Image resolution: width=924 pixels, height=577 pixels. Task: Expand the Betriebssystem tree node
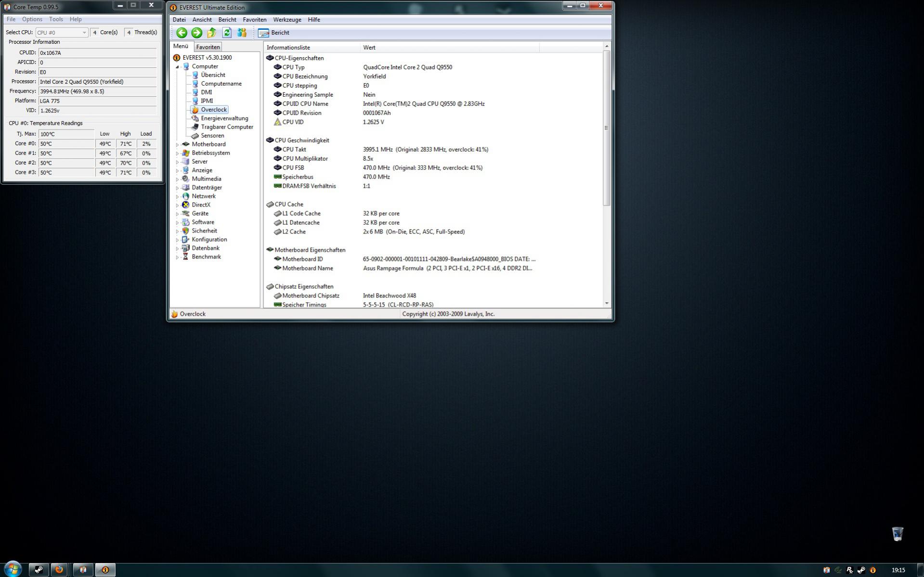pos(177,154)
